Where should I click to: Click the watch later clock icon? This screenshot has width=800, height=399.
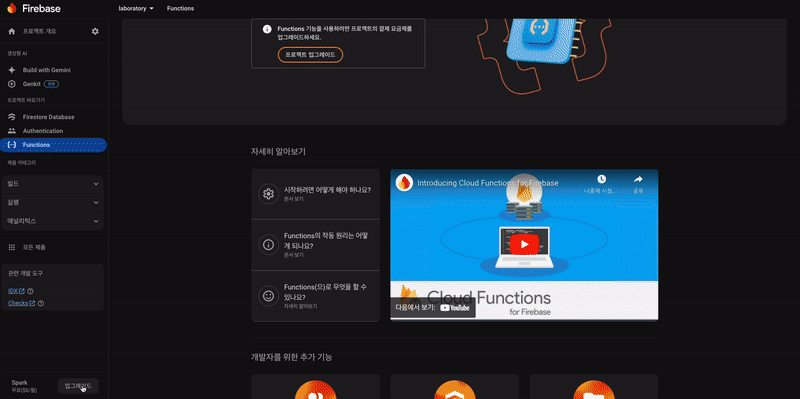click(602, 179)
